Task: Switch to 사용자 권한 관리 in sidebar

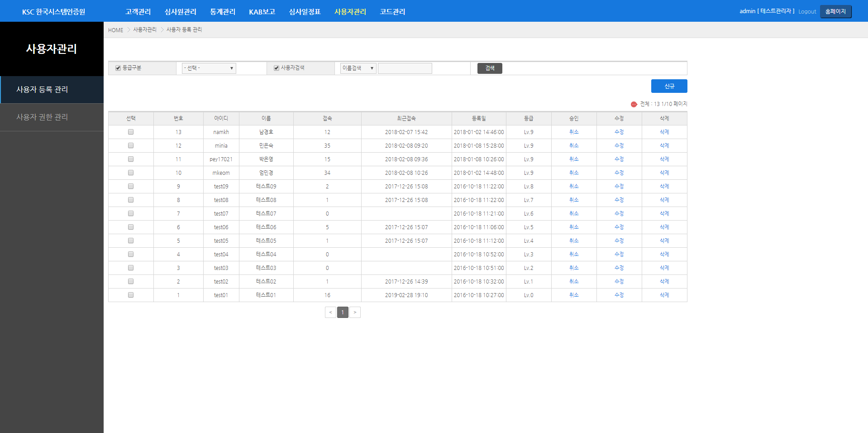Action: pos(42,117)
